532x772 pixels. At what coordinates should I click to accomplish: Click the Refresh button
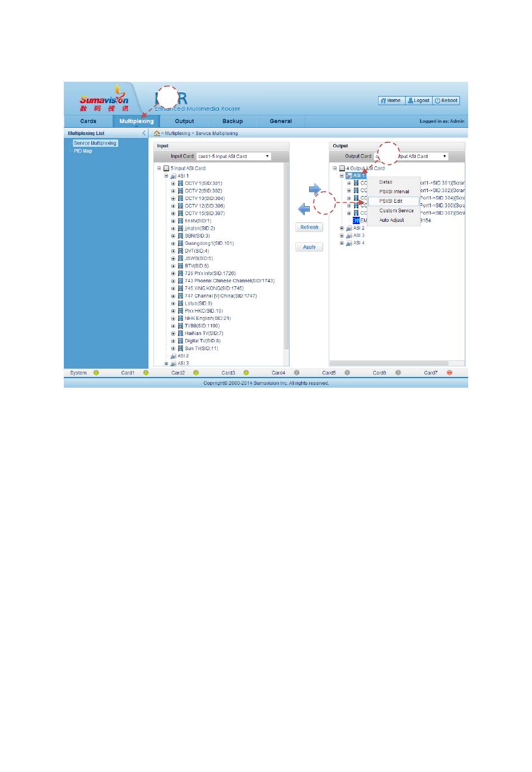[x=309, y=227]
